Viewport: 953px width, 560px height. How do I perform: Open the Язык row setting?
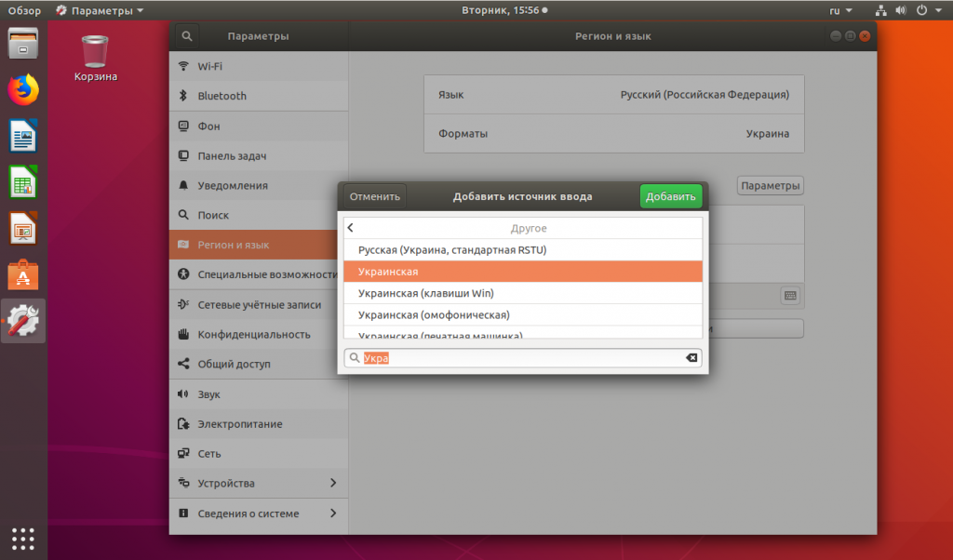tap(614, 95)
